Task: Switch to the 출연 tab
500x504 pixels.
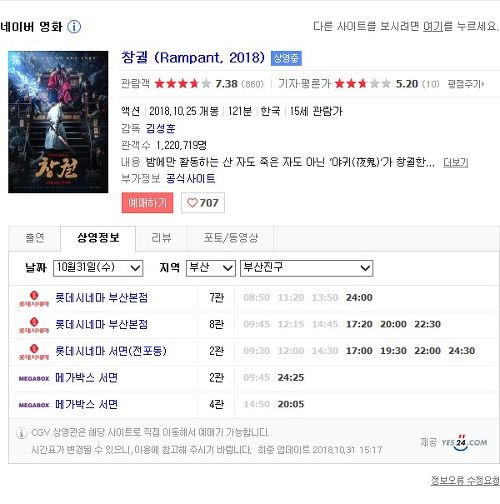Action: point(35,238)
